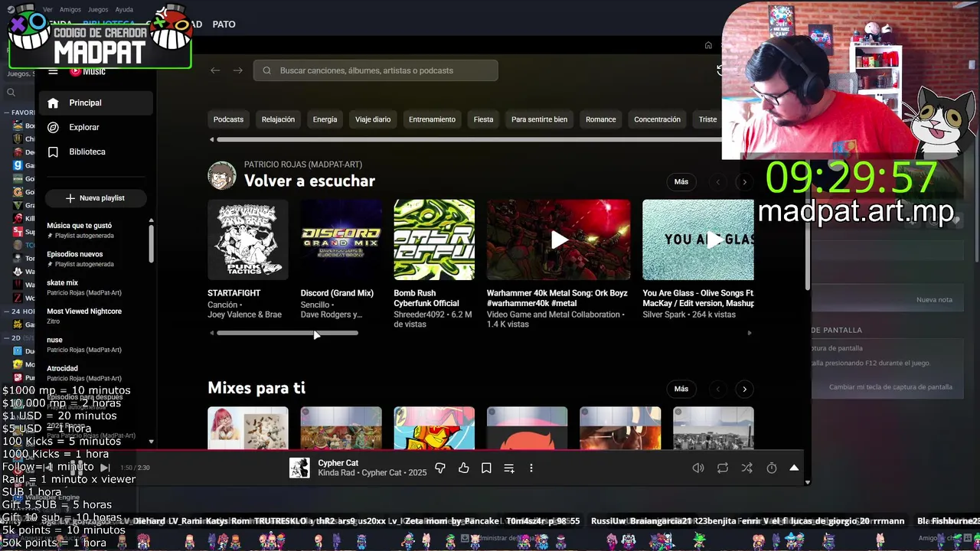Viewport: 980px width, 551px height.
Task: Click Más next to Mixes para ti
Action: pos(681,389)
